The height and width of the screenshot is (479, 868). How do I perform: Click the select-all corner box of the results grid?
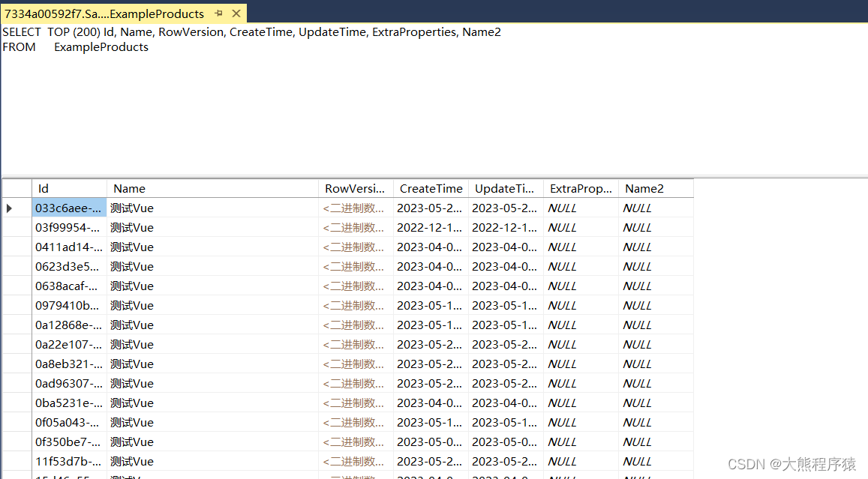point(16,188)
